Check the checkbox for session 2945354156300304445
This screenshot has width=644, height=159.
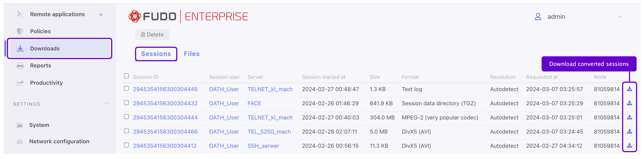pyautogui.click(x=126, y=89)
